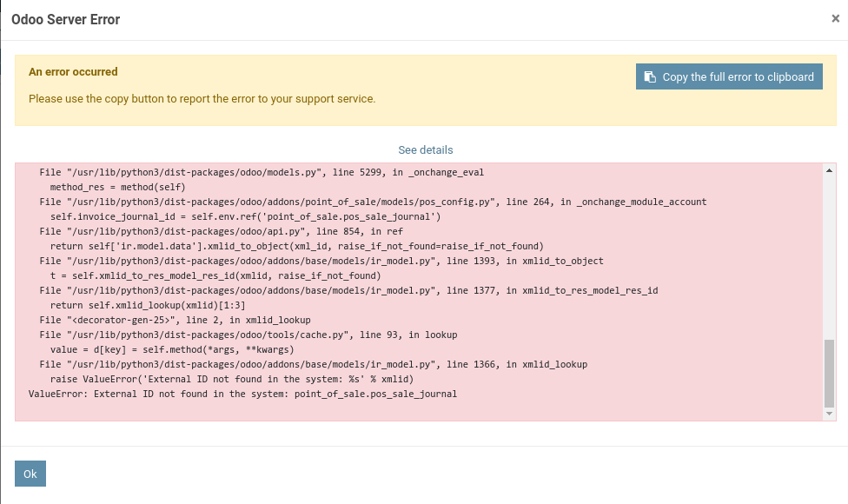Click the 'value = d[key]' code line
This screenshot has width=848, height=504.
pos(173,349)
